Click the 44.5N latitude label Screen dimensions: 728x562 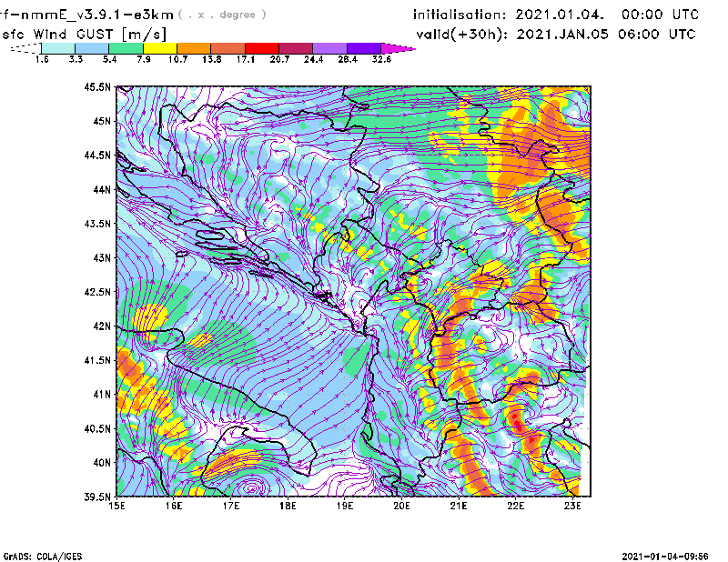[97, 155]
